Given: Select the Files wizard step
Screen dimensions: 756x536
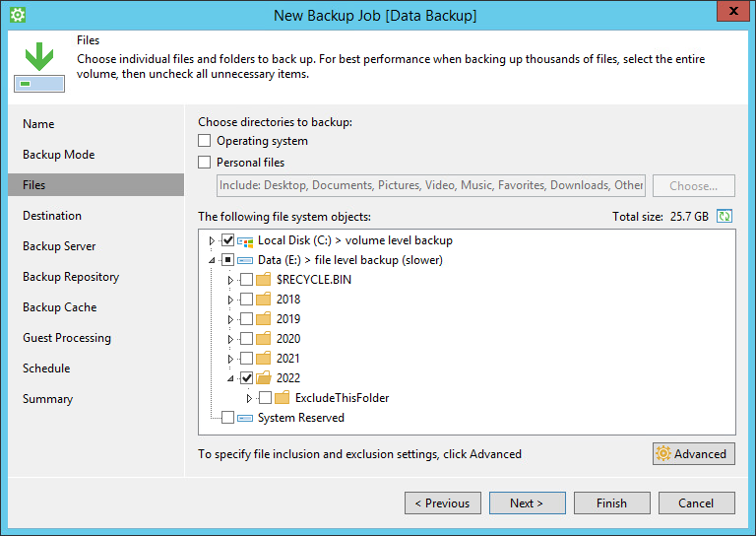Looking at the screenshot, I should click(x=95, y=185).
